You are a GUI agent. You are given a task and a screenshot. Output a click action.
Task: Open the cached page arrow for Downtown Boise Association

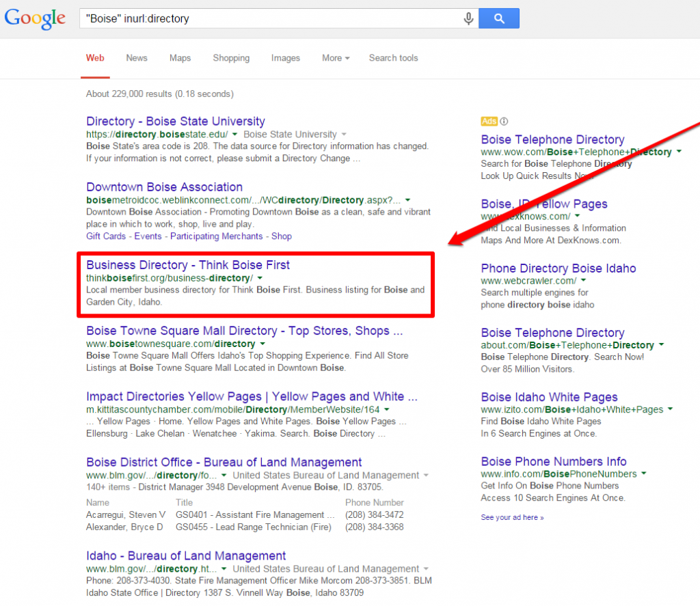click(409, 199)
